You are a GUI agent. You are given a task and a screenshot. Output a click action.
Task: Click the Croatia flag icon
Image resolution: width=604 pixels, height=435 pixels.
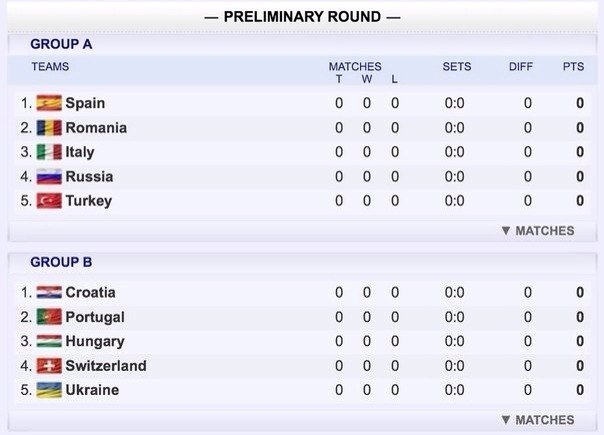pos(49,293)
